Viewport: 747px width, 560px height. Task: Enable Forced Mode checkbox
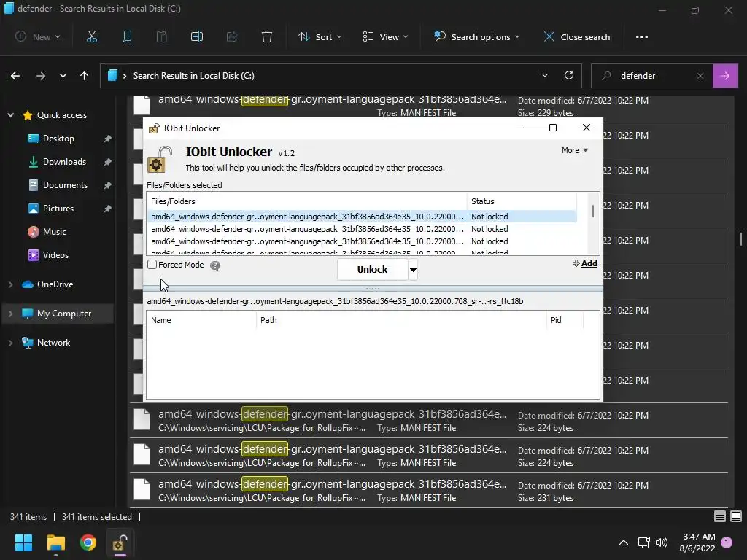(152, 264)
